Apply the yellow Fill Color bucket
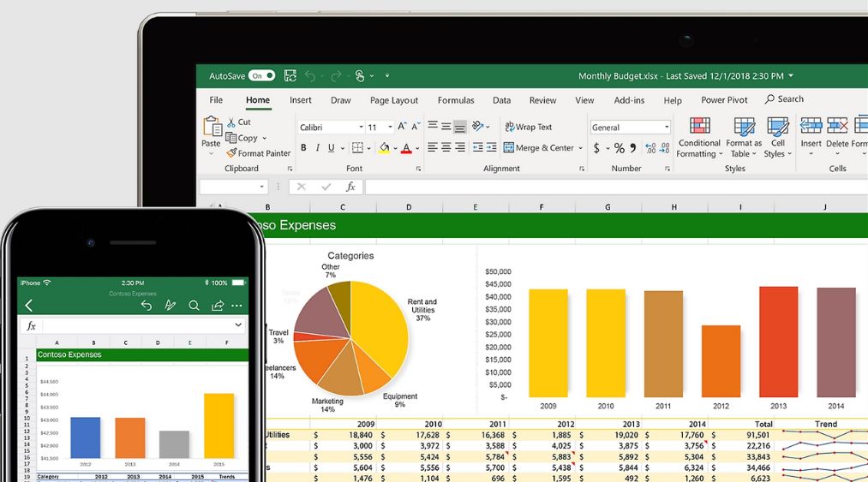Screen dimensions: 868x482 tap(384, 148)
